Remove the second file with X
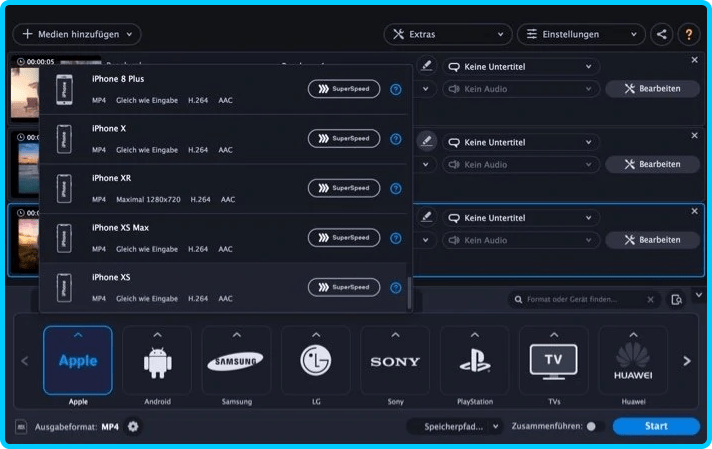 [x=694, y=135]
